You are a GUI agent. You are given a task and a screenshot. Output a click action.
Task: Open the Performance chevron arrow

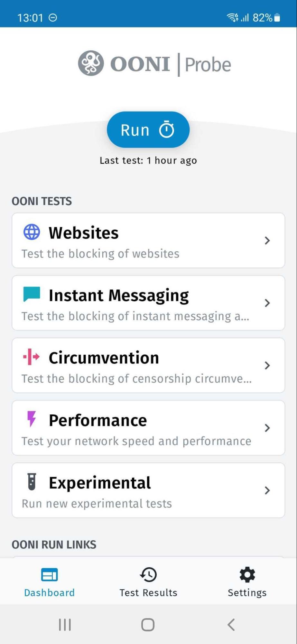tap(267, 428)
